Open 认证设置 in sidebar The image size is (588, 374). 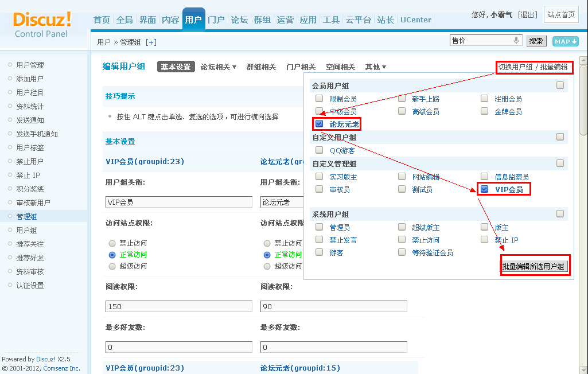pyautogui.click(x=30, y=286)
